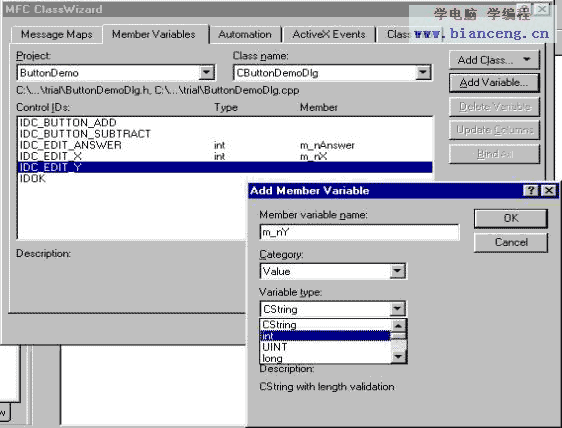Switch to the Message Maps tab
The height and width of the screenshot is (428, 562).
[x=56, y=34]
